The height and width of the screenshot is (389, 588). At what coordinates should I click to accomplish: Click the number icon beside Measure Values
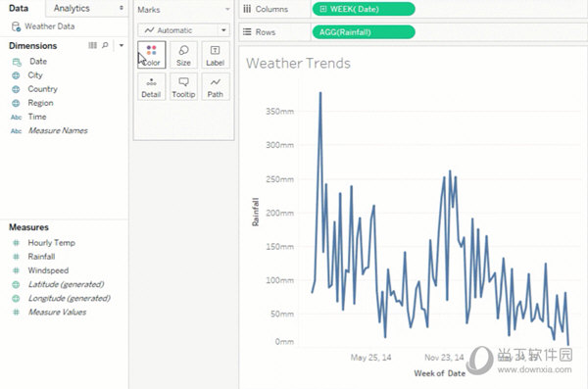pos(16,313)
